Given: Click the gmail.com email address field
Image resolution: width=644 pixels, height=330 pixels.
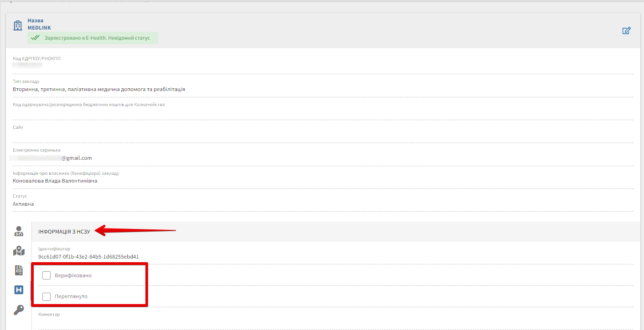Looking at the screenshot, I should click(52, 158).
